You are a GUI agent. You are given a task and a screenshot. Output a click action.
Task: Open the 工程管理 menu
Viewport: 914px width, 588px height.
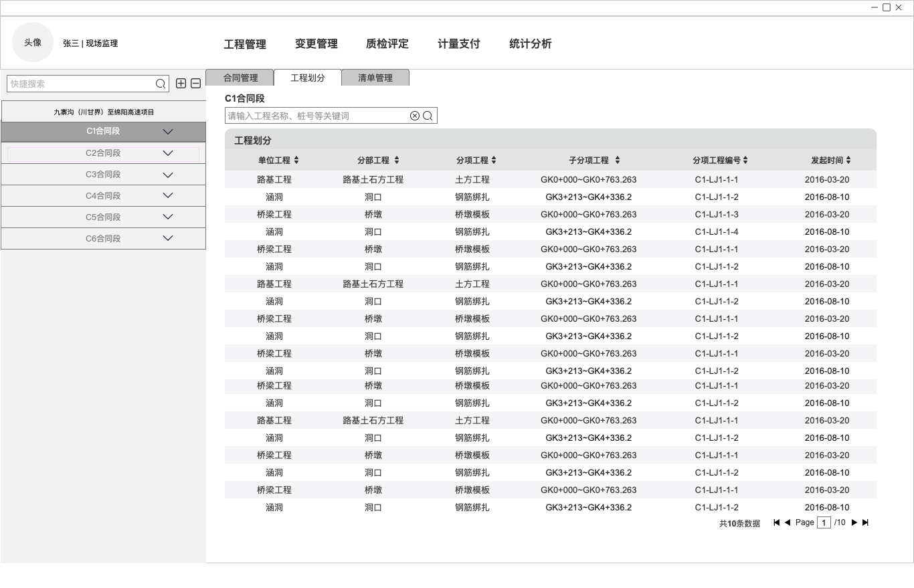coord(245,44)
